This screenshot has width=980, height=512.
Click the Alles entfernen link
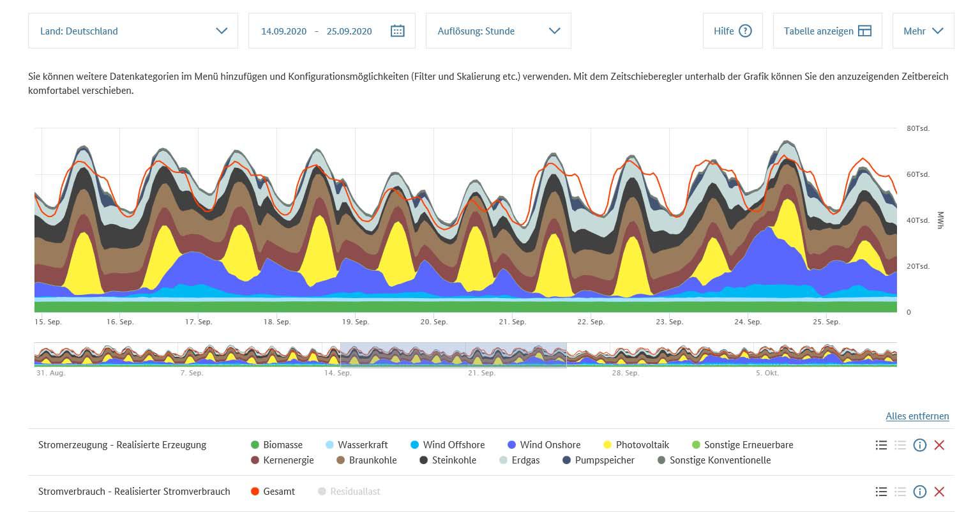(917, 416)
